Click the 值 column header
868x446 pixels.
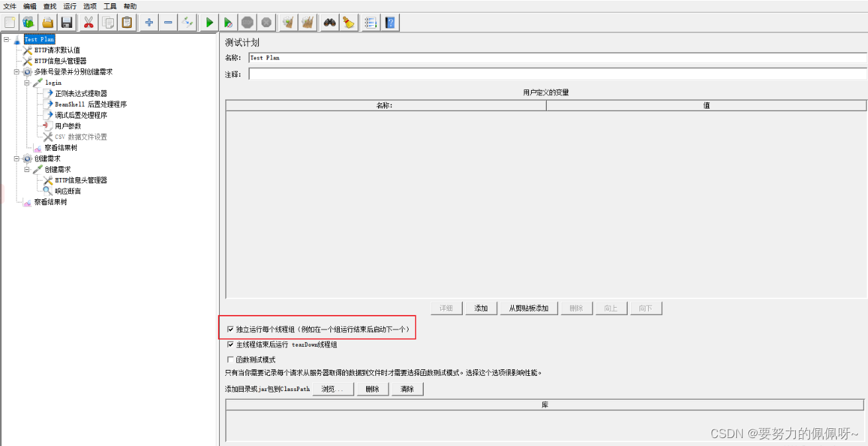706,105
